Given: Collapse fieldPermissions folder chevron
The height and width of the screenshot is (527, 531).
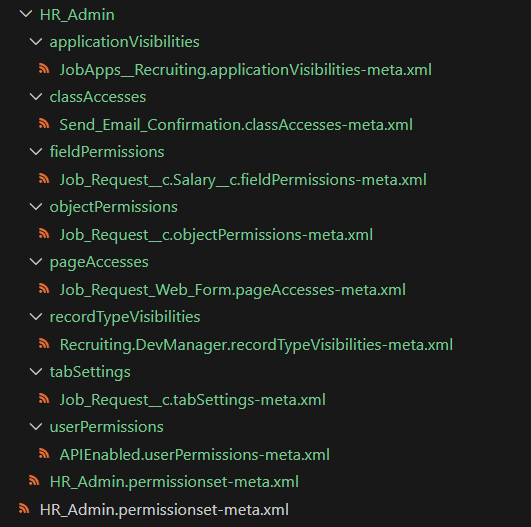Looking at the screenshot, I should point(36,152).
